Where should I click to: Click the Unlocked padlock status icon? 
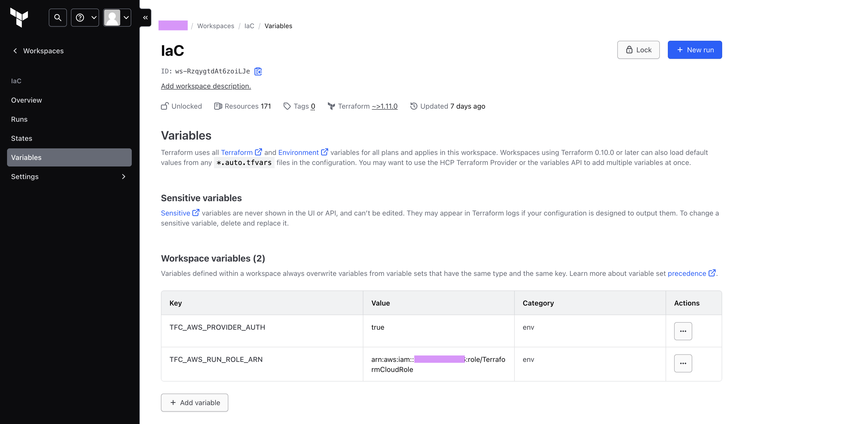[165, 106]
